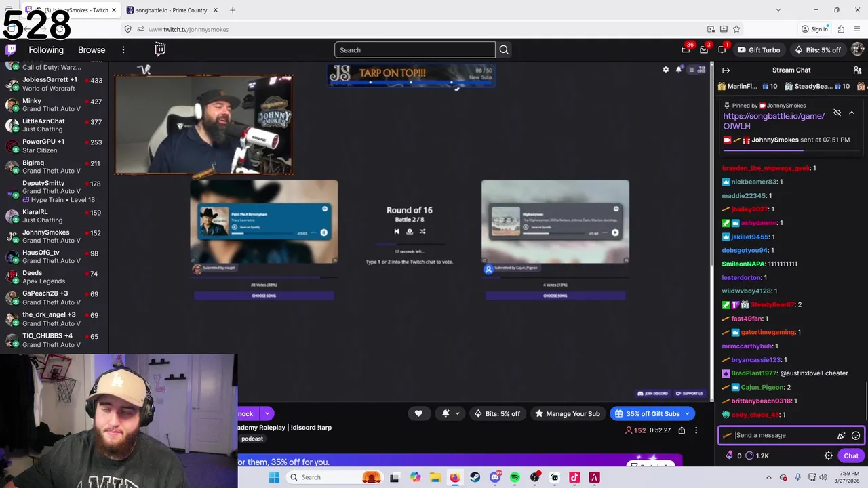Hide the pinned chat message
The height and width of the screenshot is (488, 868).
pos(837,113)
